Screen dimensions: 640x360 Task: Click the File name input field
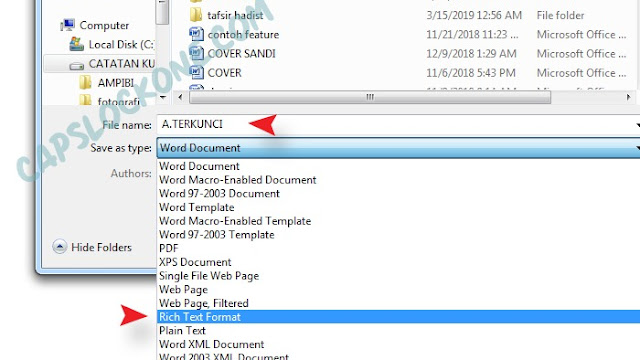(398, 124)
